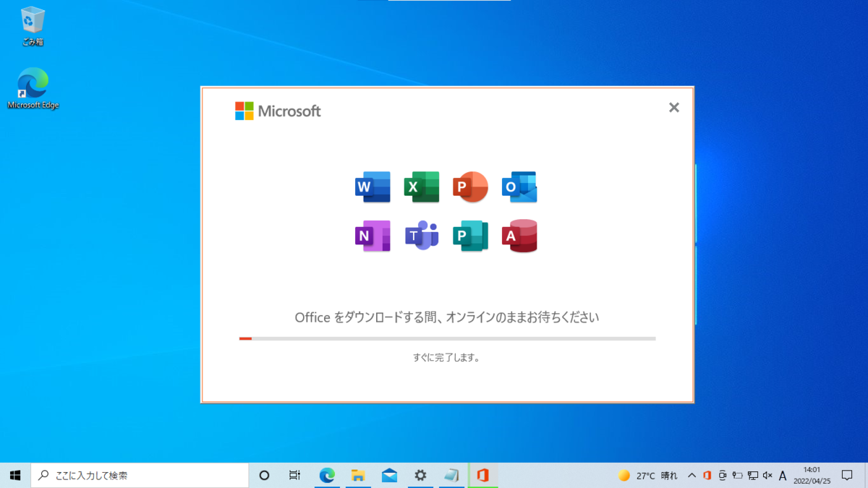Click the 'すぐに完了します。' status text
868x488 pixels.
447,357
